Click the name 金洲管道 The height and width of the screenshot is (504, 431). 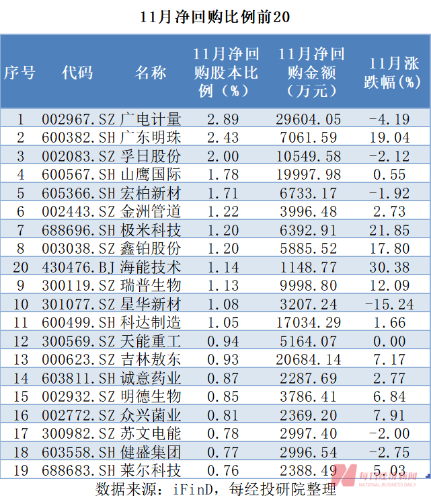151,211
